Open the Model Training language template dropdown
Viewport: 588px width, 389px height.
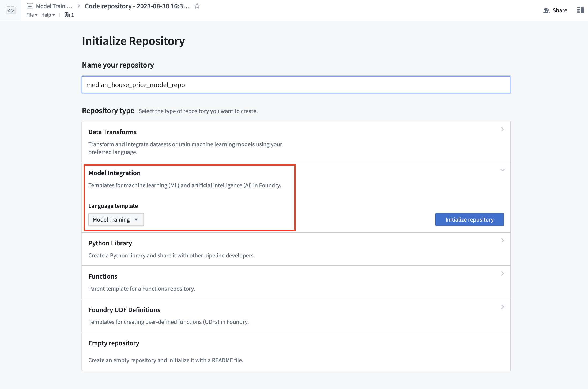tap(116, 219)
